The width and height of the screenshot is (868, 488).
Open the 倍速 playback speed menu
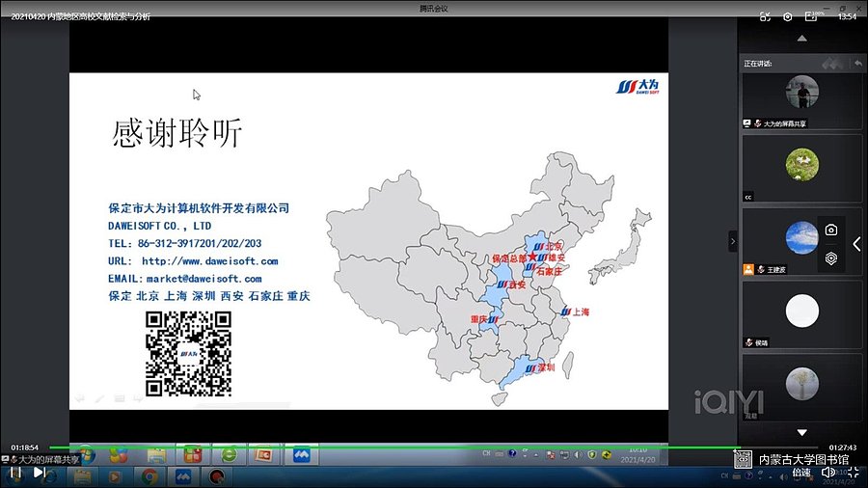801,473
